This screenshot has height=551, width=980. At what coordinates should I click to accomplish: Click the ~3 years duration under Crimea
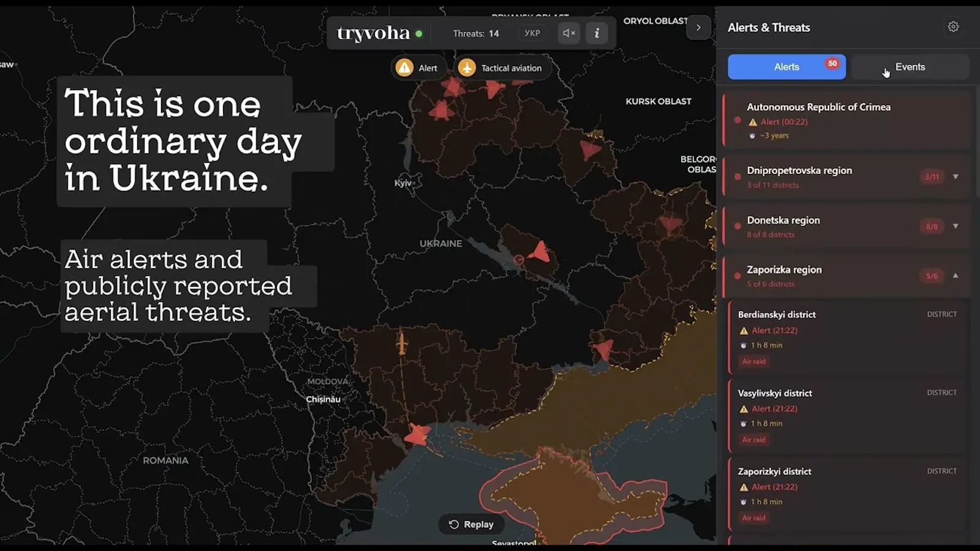coord(774,136)
